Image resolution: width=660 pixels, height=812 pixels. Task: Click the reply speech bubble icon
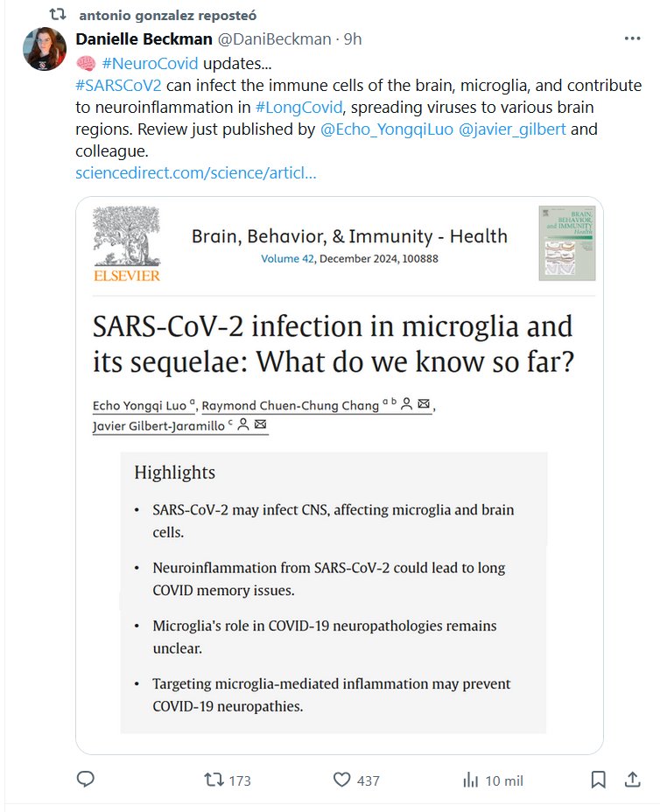click(86, 779)
